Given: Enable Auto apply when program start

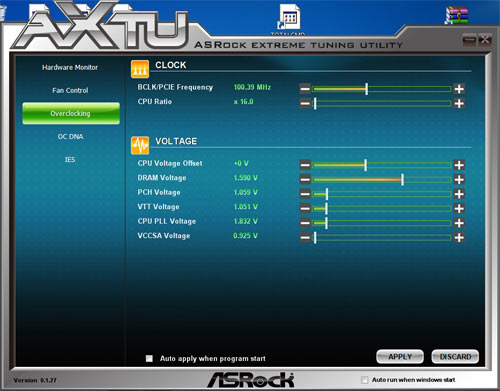Looking at the screenshot, I should point(149,358).
